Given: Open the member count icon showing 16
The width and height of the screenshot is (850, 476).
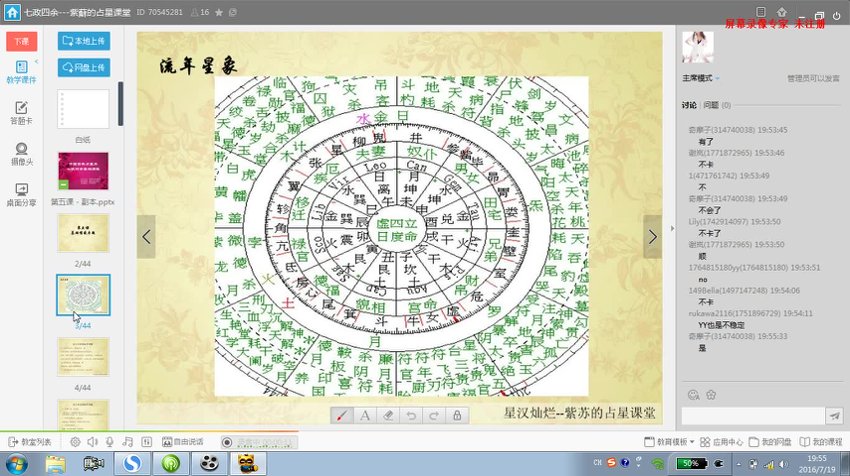Looking at the screenshot, I should pyautogui.click(x=199, y=12).
